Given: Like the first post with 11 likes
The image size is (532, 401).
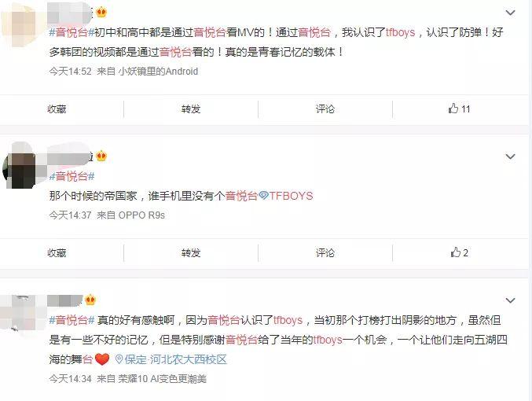Looking at the screenshot, I should (x=459, y=109).
